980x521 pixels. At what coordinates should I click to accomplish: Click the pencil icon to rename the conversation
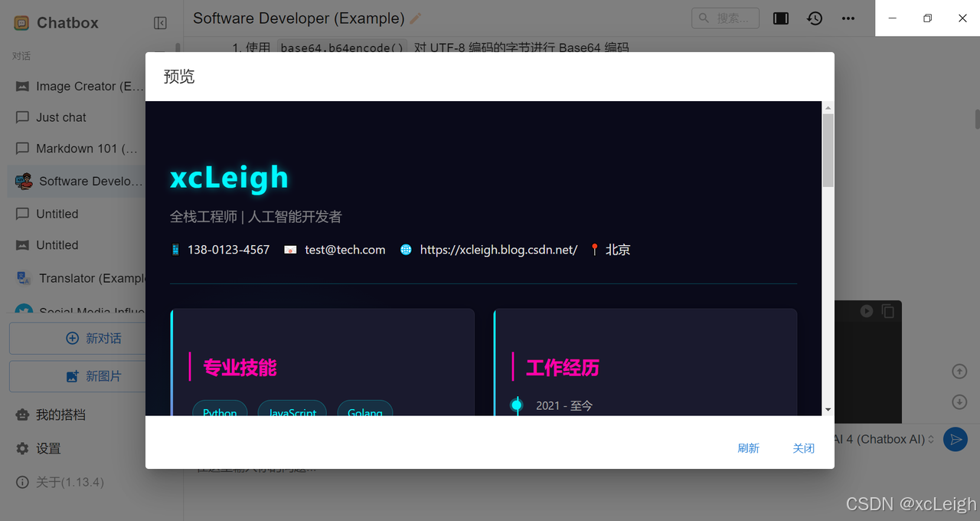[416, 18]
